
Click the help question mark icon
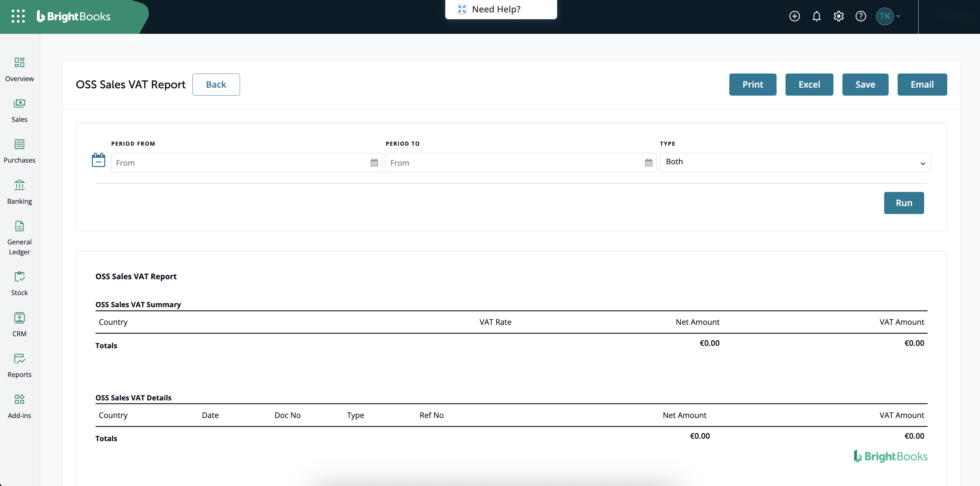point(861,16)
